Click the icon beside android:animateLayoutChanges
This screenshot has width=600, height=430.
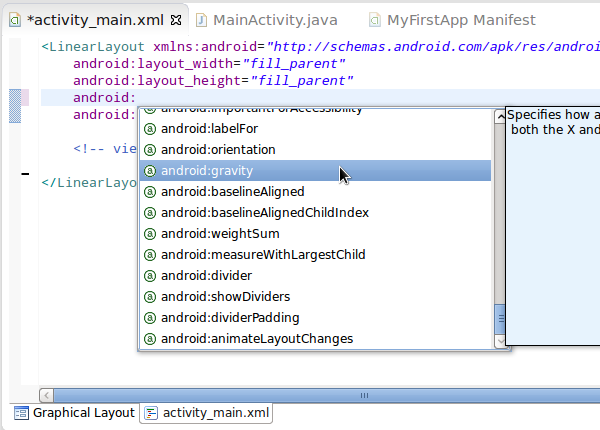click(x=150, y=339)
